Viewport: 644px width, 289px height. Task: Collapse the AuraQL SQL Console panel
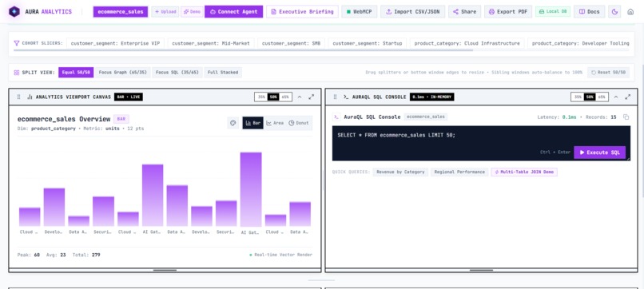tap(616, 97)
